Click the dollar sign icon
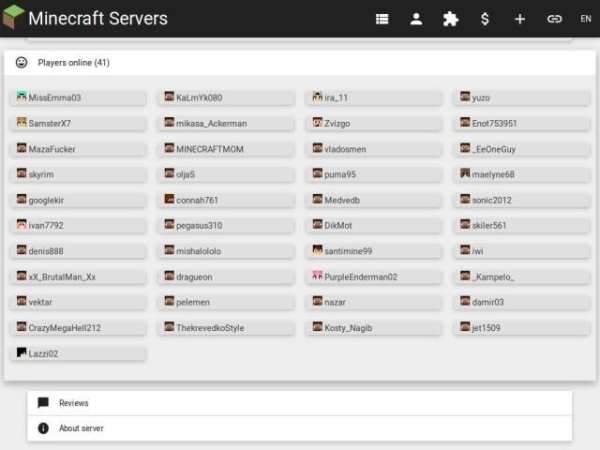This screenshot has width=600, height=450. (485, 19)
